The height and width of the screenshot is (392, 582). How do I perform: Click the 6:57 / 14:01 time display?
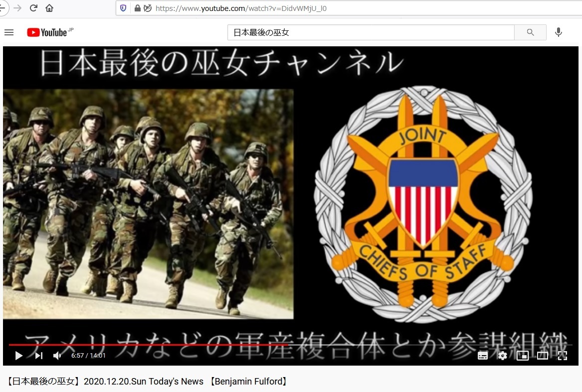pyautogui.click(x=88, y=356)
